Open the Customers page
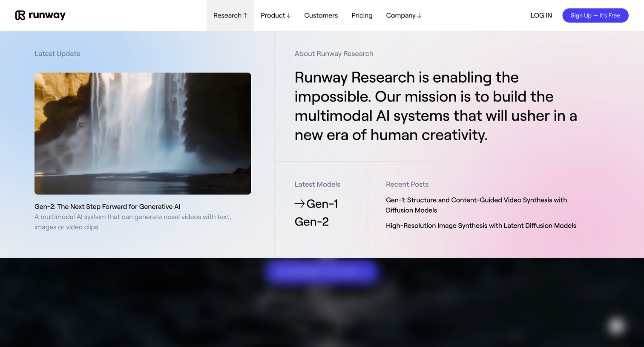This screenshot has height=347, width=644. coord(321,15)
